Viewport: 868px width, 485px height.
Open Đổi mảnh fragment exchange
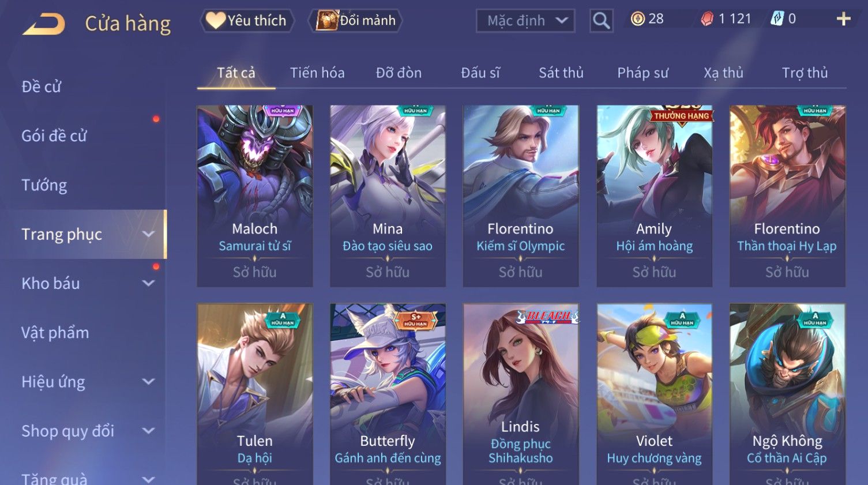click(355, 21)
